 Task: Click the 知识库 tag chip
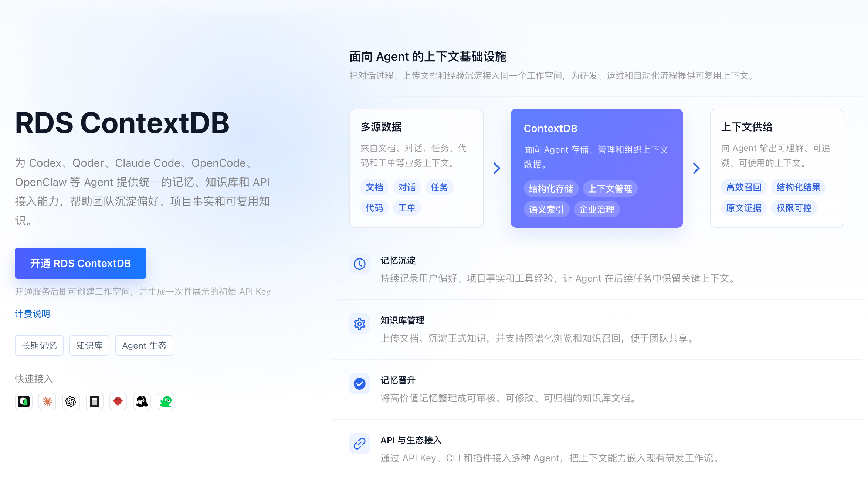[x=89, y=345]
